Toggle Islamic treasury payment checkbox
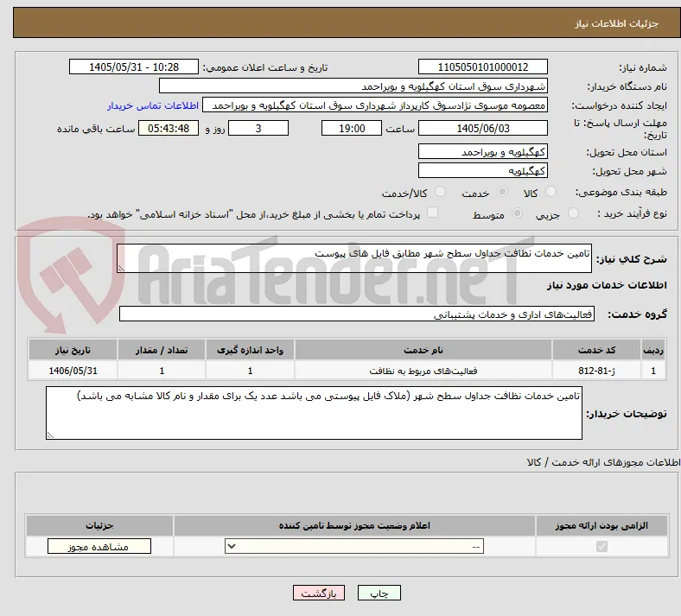This screenshot has height=616, width=681. [433, 213]
